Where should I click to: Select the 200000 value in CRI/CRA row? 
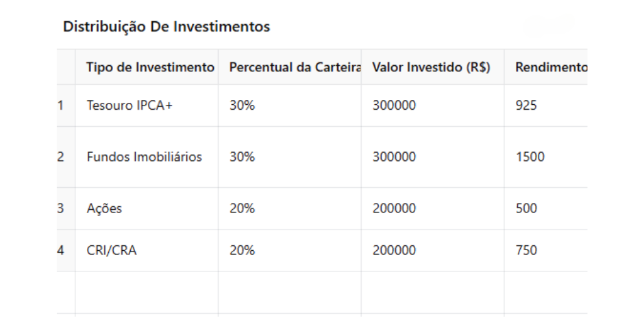point(394,250)
